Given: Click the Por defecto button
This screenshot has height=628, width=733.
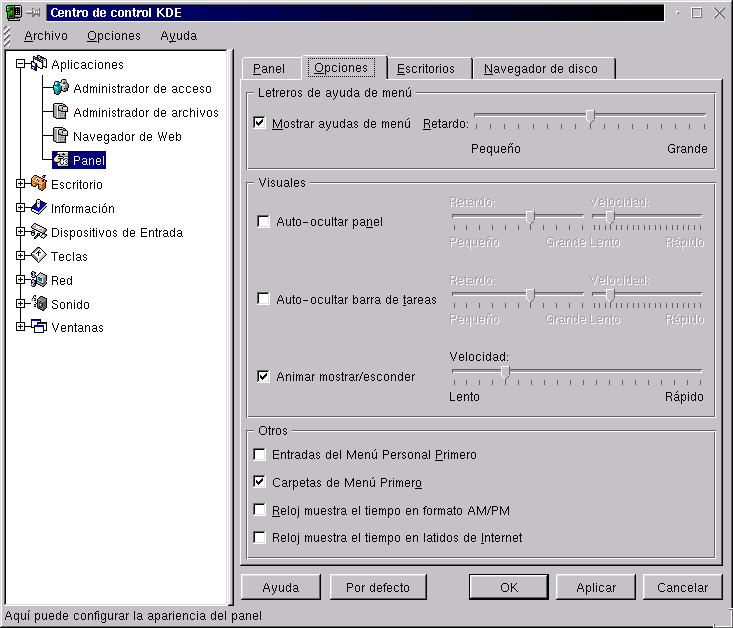Looking at the screenshot, I should tap(378, 587).
